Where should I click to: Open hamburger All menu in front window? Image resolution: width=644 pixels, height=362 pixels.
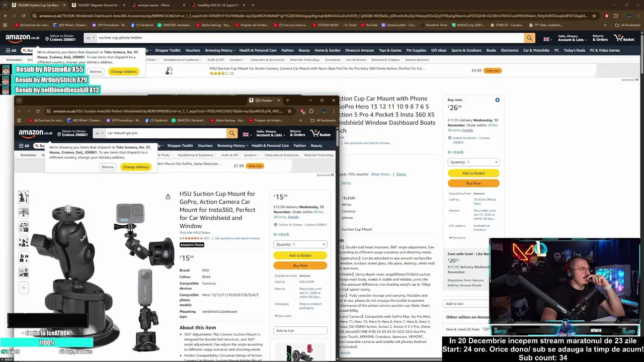point(24,146)
